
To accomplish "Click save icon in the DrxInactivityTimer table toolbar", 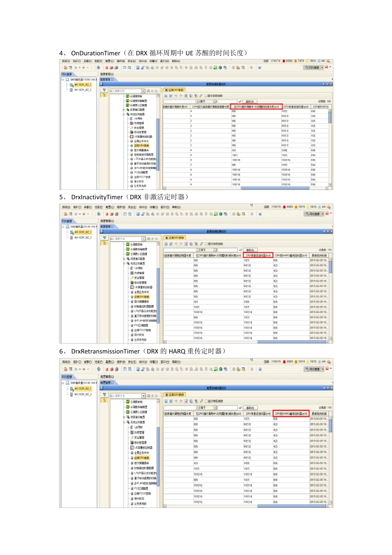I will point(166,244).
